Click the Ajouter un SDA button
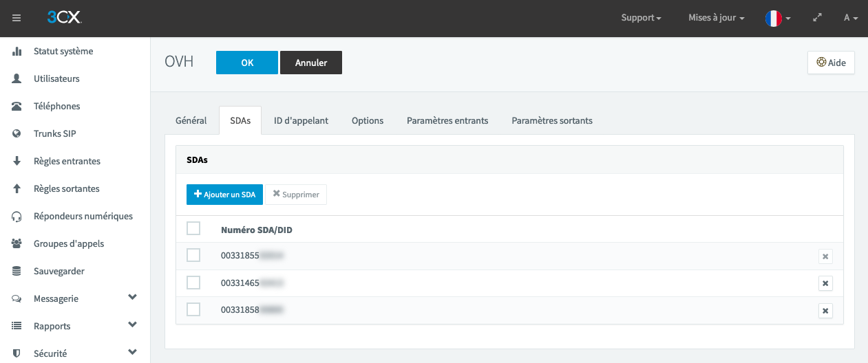Viewport: 868px width, 363px height. tap(224, 195)
